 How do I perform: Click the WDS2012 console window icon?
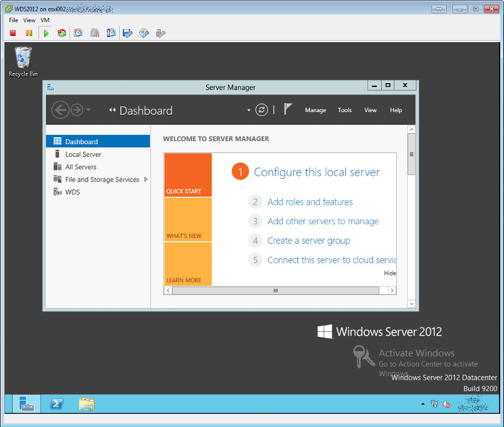9,9
